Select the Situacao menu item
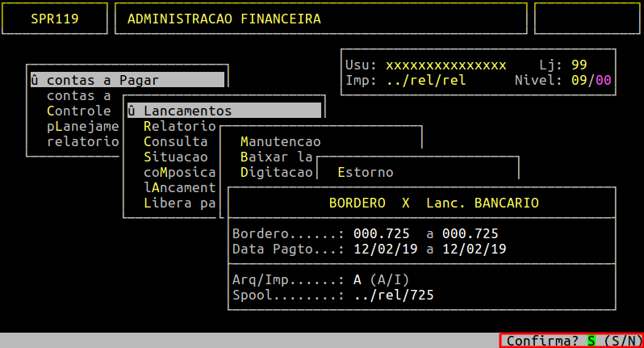 point(175,157)
